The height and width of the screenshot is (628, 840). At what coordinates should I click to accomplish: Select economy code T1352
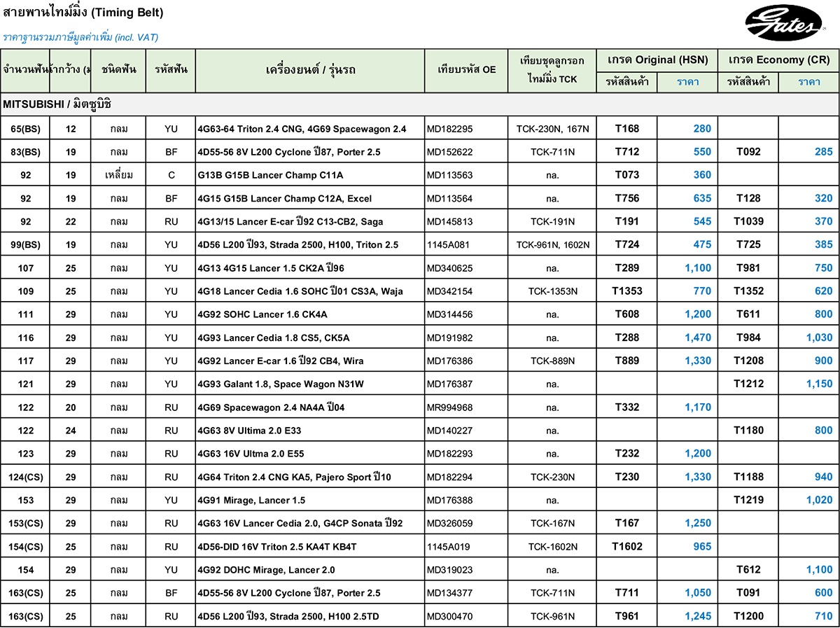pyautogui.click(x=748, y=291)
